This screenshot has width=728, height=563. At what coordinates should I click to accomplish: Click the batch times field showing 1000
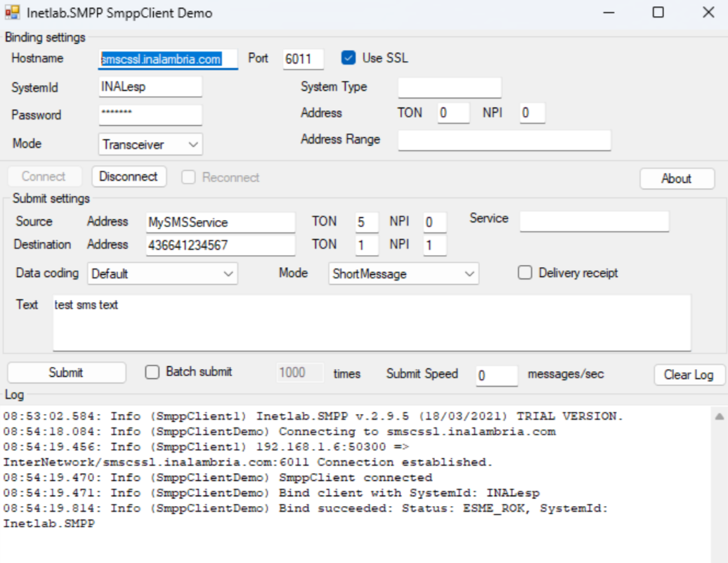tap(300, 373)
